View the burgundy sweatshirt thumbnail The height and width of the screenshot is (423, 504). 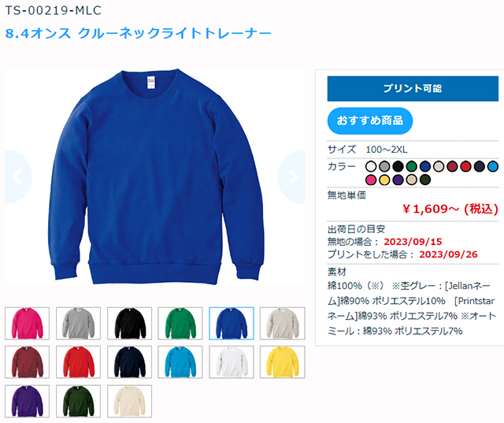click(x=27, y=362)
